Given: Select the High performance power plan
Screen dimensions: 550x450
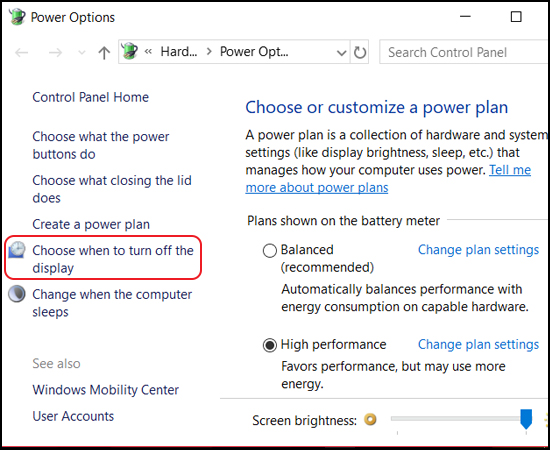Looking at the screenshot, I should pyautogui.click(x=269, y=345).
